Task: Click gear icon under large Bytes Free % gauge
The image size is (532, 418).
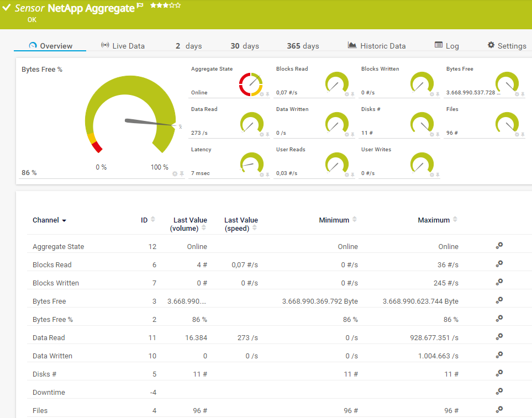Action: (x=175, y=174)
